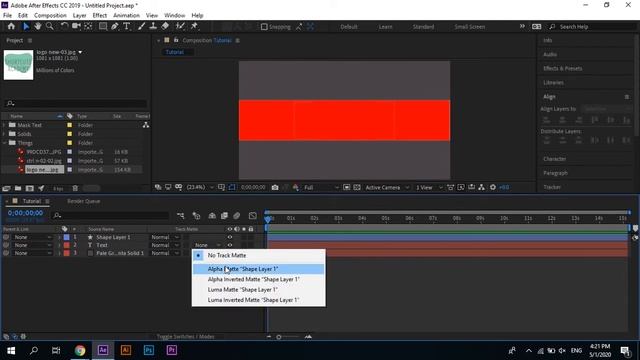The width and height of the screenshot is (640, 360).
Task: Open Text layer parent None dropdown
Action: click(33, 245)
